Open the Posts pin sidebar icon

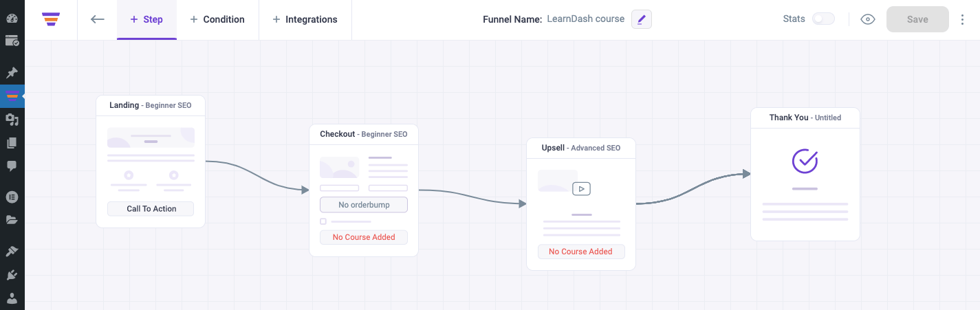click(12, 72)
